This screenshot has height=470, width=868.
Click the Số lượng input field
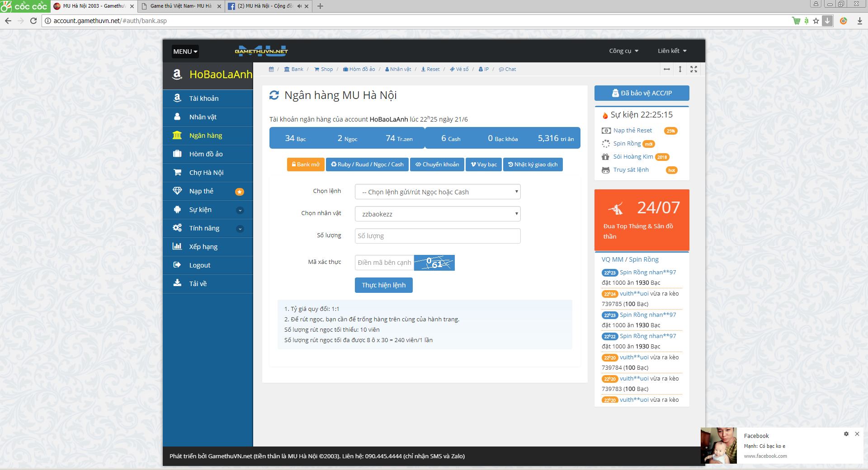[438, 236]
